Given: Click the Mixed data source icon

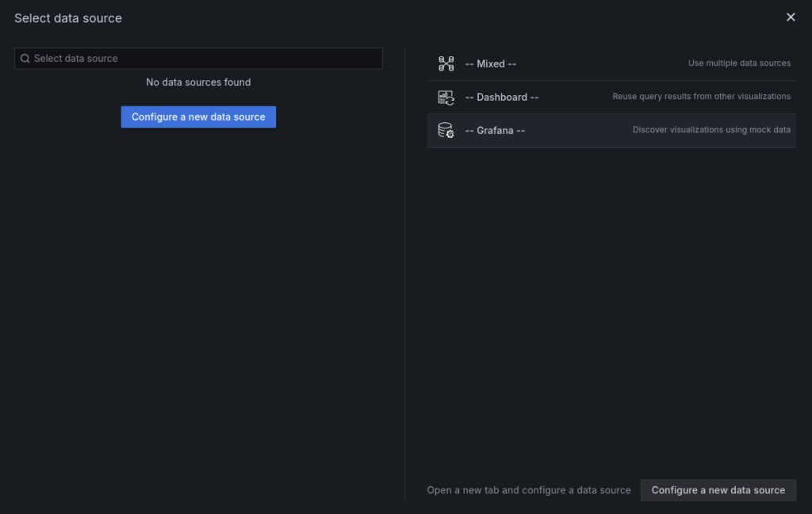Looking at the screenshot, I should tap(446, 63).
